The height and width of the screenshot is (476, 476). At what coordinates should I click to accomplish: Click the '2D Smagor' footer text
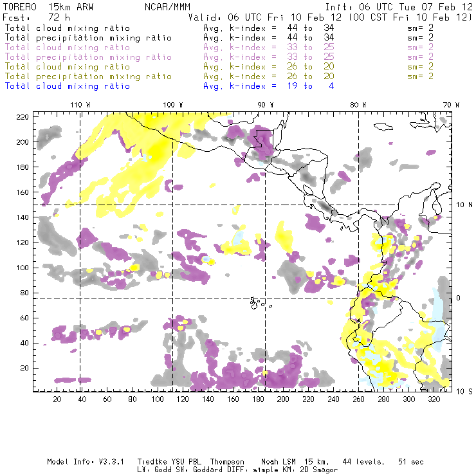coord(319,470)
